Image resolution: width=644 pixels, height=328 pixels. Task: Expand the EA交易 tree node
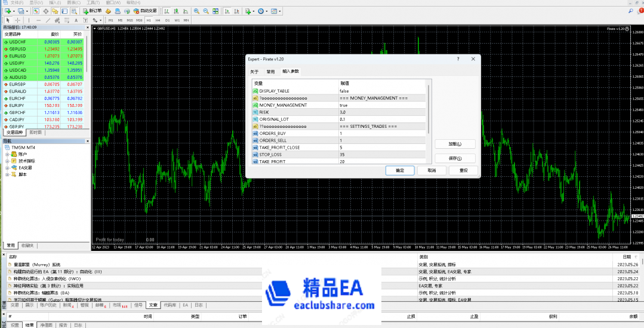[7, 168]
